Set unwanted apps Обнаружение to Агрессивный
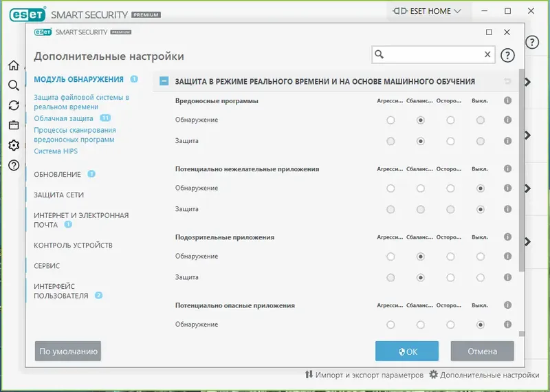The width and height of the screenshot is (550, 392). [390, 188]
